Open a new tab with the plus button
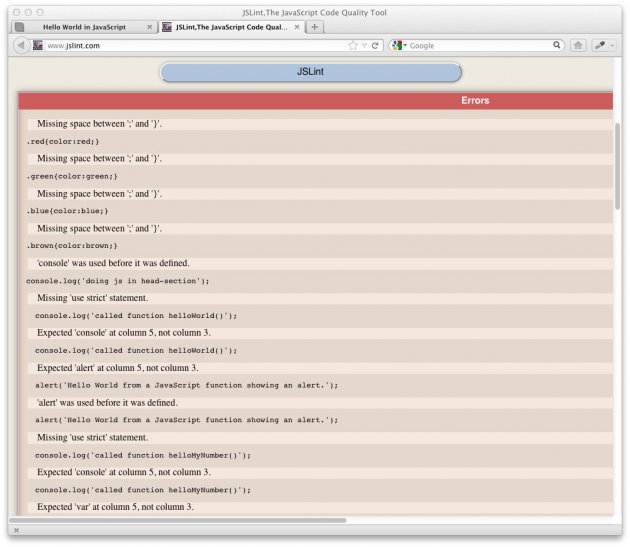630x547 pixels. 315,27
